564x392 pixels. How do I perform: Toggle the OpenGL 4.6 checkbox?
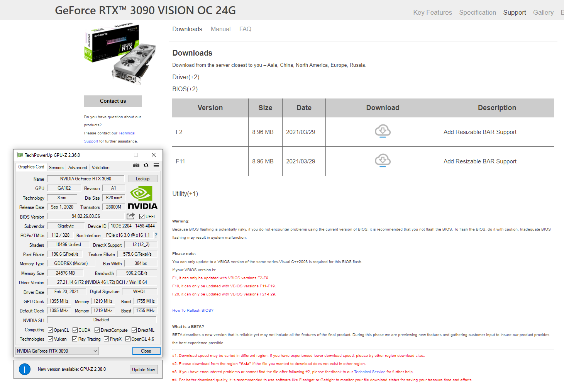point(128,339)
